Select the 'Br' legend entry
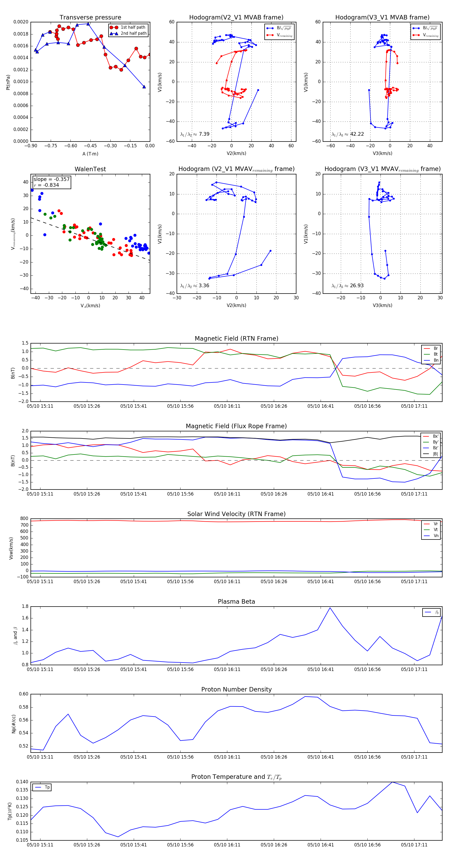Image resolution: width=473 pixels, height=868 pixels. (431, 349)
